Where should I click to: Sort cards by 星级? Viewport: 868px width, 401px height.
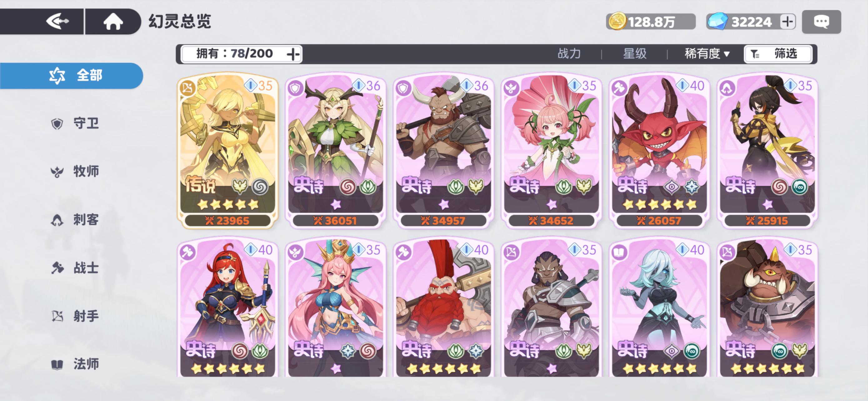pyautogui.click(x=635, y=54)
